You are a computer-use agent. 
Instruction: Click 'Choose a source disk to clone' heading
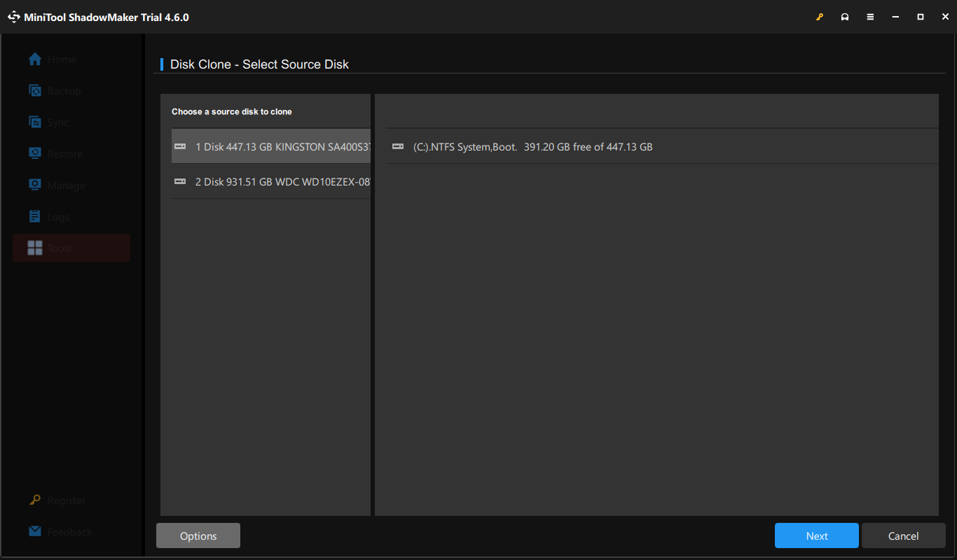click(232, 111)
